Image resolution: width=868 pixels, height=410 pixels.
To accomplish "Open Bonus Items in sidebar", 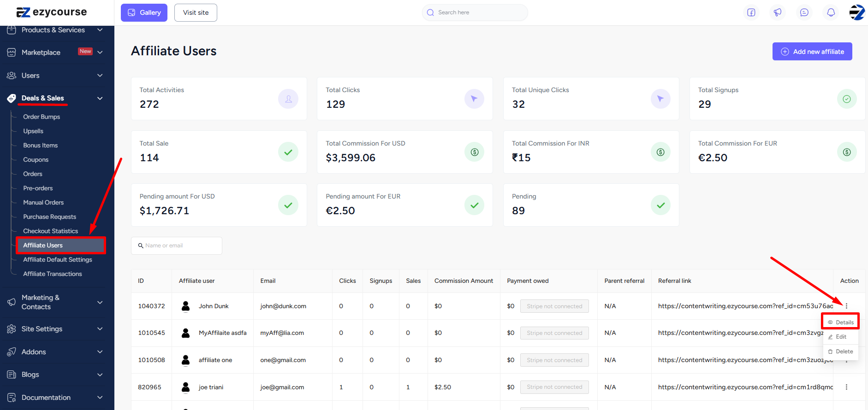I will tap(41, 146).
